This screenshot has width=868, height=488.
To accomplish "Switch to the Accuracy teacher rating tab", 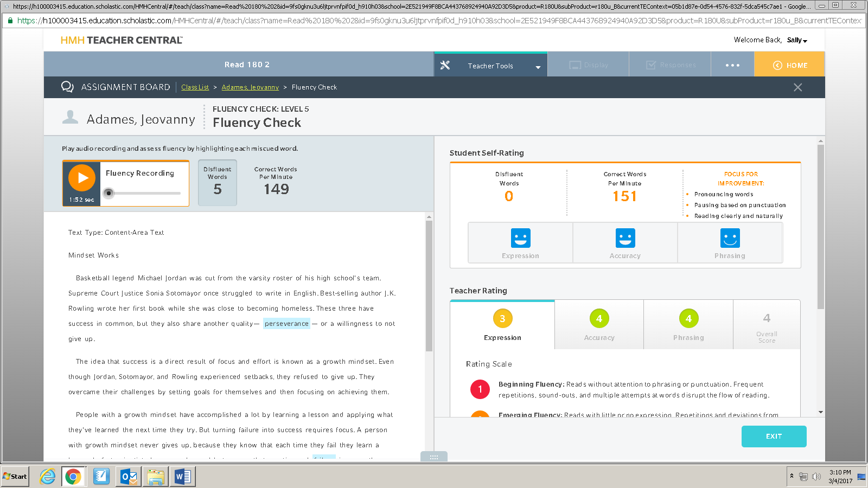I will pos(599,324).
